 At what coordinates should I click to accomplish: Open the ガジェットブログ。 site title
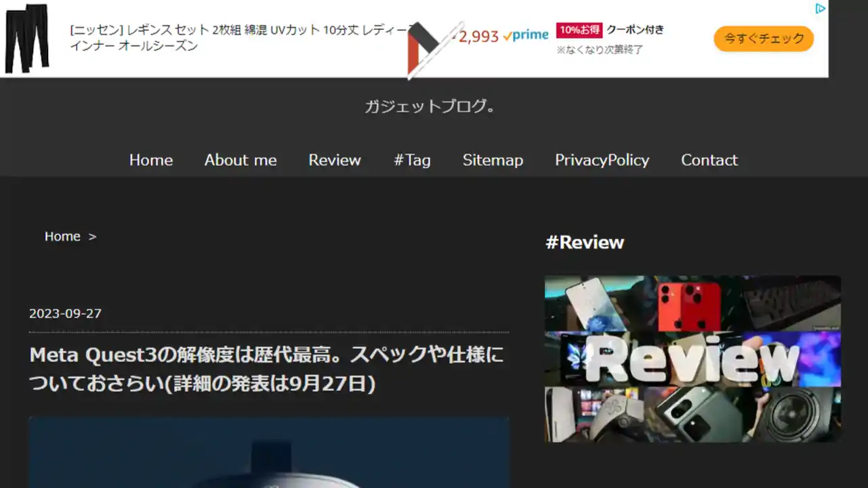tap(430, 106)
